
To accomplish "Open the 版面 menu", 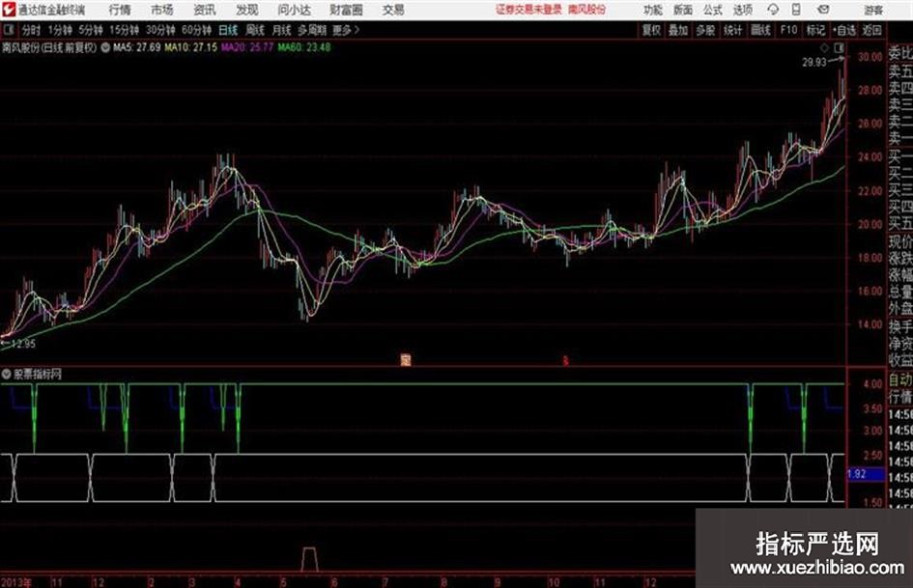I will 682,10.
